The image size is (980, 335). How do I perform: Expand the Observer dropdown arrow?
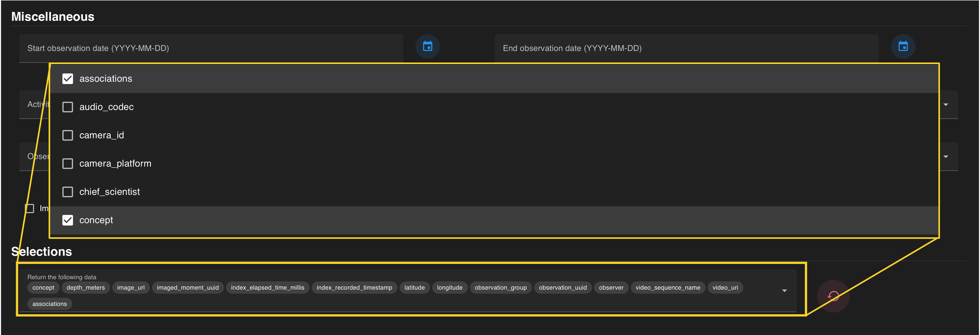pyautogui.click(x=946, y=157)
